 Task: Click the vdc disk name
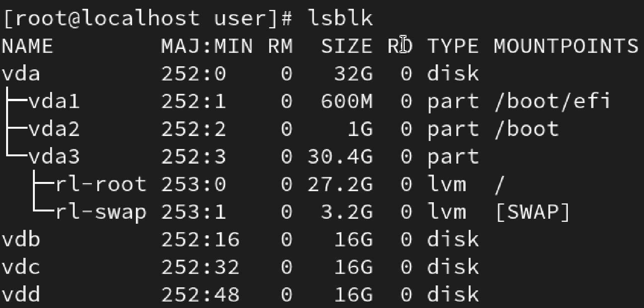pos(21,267)
